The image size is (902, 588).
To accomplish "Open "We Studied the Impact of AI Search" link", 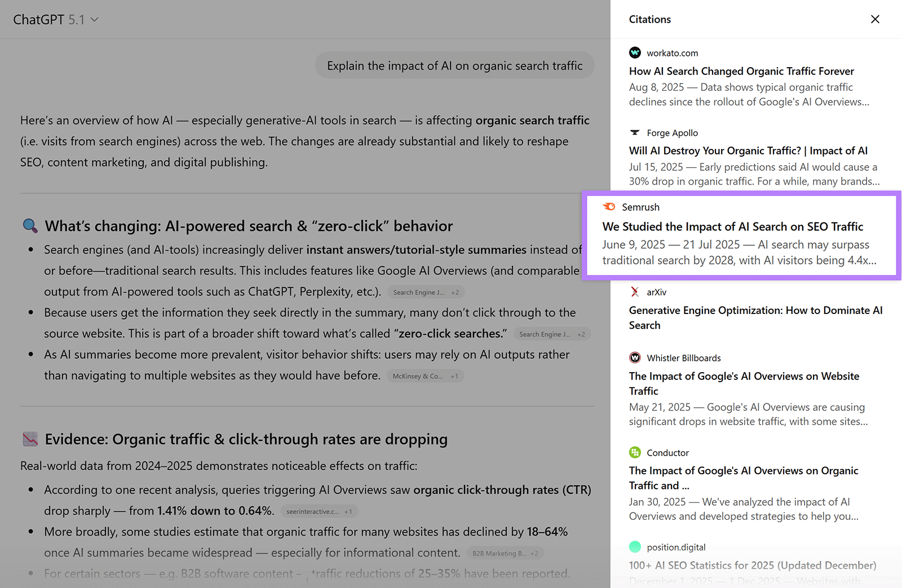I will point(732,227).
